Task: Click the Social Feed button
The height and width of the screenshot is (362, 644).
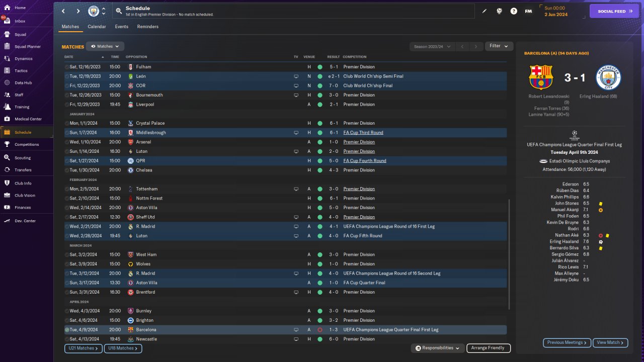Action: [614, 11]
